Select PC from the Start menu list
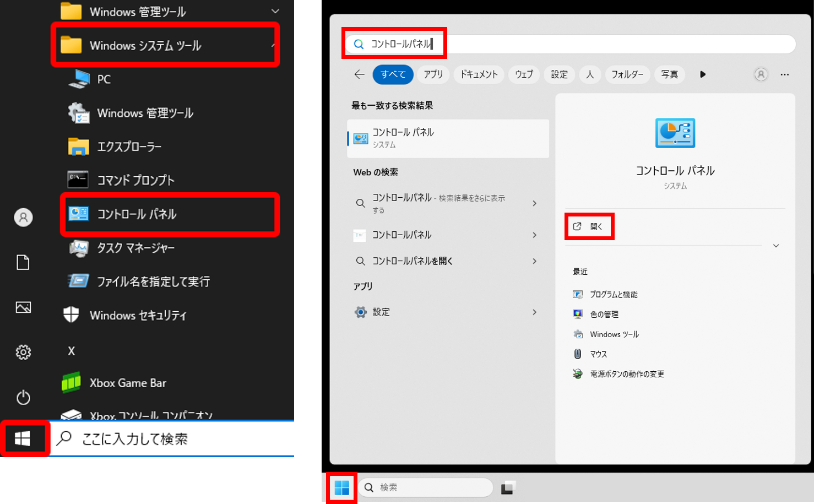 pos(104,79)
